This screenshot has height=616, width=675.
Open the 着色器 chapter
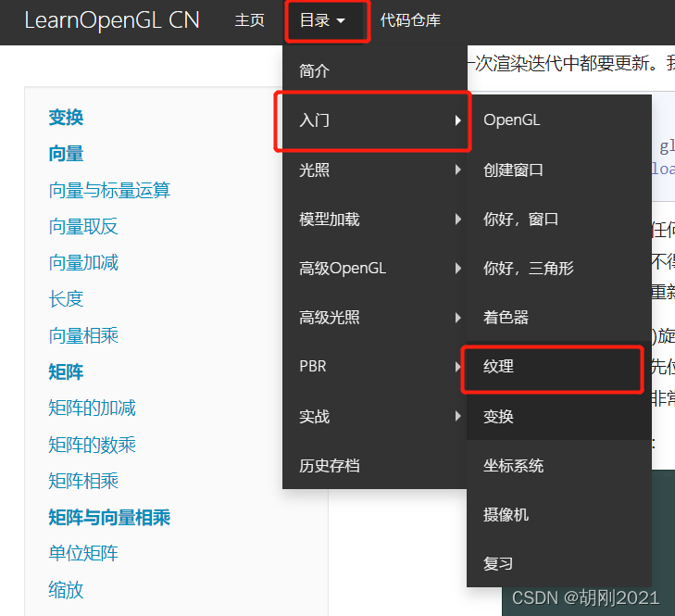click(559, 318)
